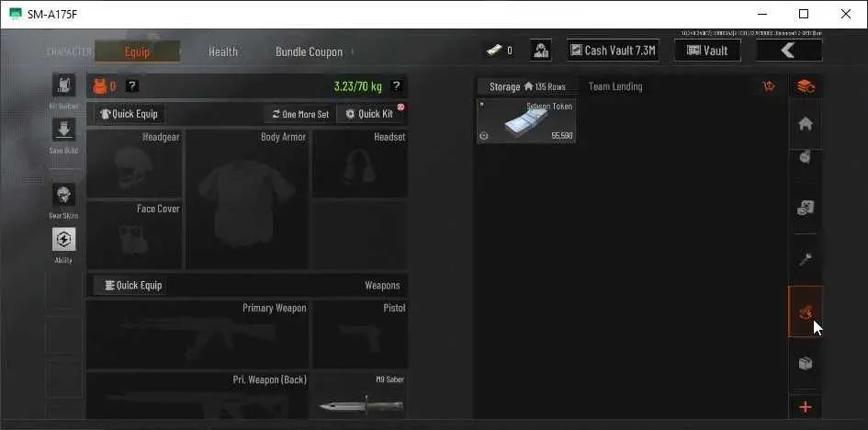
Task: Click the help icon beside armor value
Action: pos(131,85)
